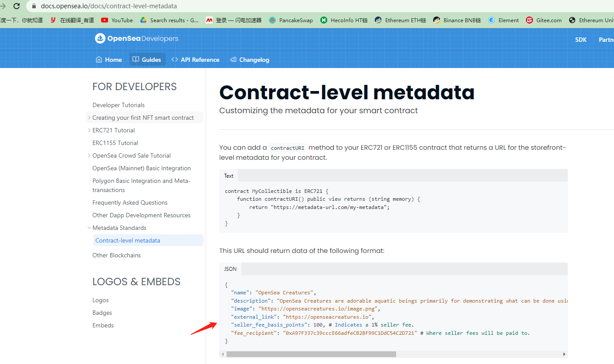Image resolution: width=614 pixels, height=364 pixels.
Task: Open the Badges page
Action: click(x=102, y=313)
